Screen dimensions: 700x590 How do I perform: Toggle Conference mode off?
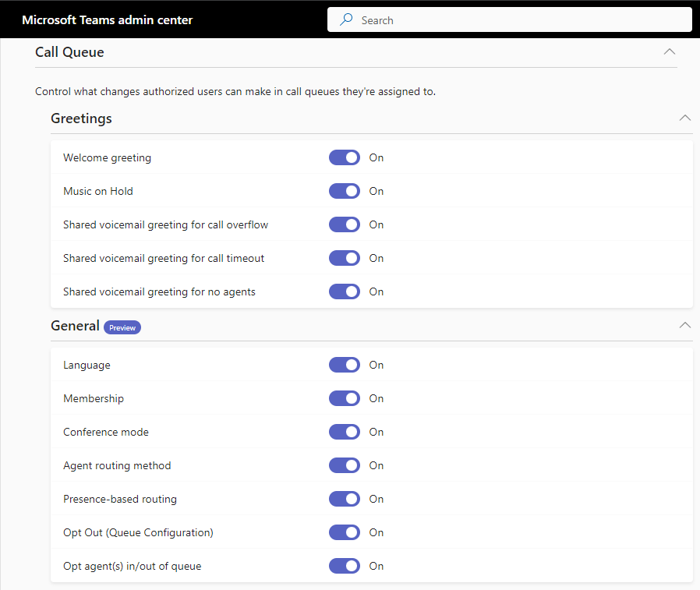(x=345, y=432)
